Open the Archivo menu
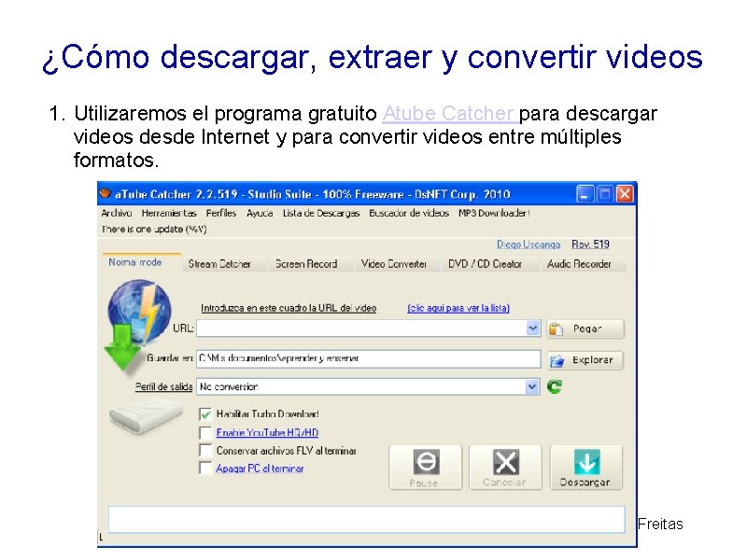Image resolution: width=747 pixels, height=560 pixels. click(116, 213)
